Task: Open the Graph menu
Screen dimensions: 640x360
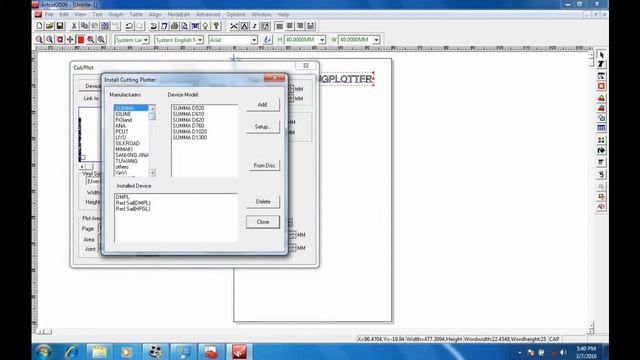Action: click(x=116, y=14)
